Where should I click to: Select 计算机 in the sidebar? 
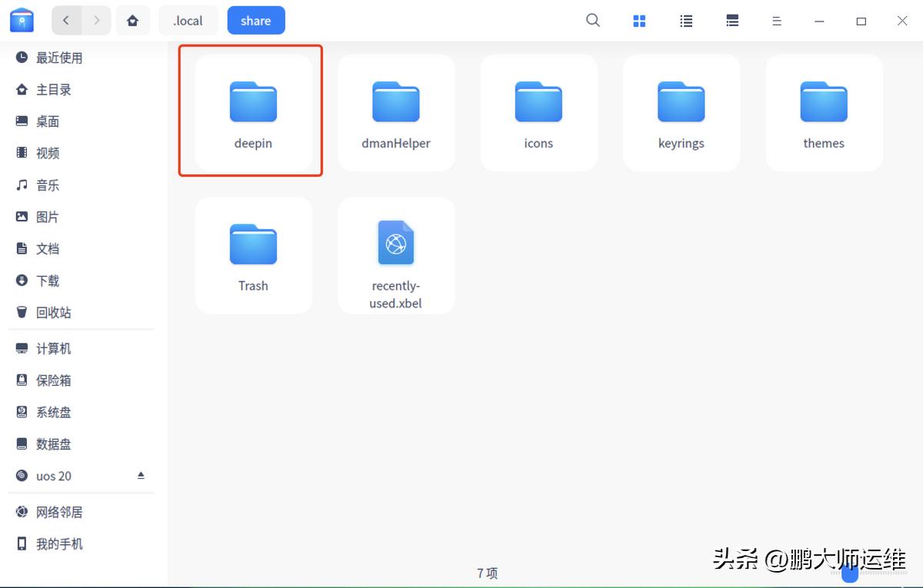[x=52, y=348]
